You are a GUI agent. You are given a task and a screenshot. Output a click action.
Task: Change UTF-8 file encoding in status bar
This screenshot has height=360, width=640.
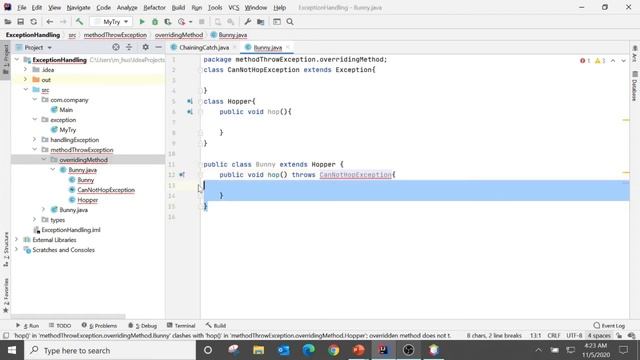coord(574,336)
